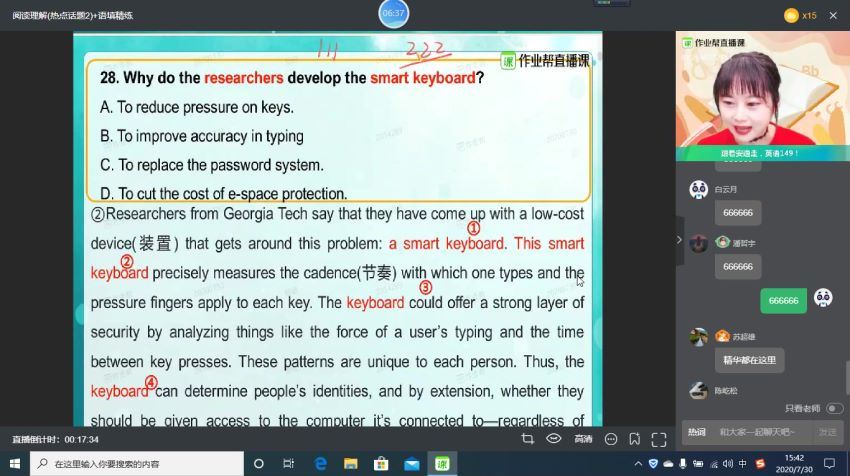Click 潘哲宇's 666666 message bubble
The image size is (850, 476).
738,267
